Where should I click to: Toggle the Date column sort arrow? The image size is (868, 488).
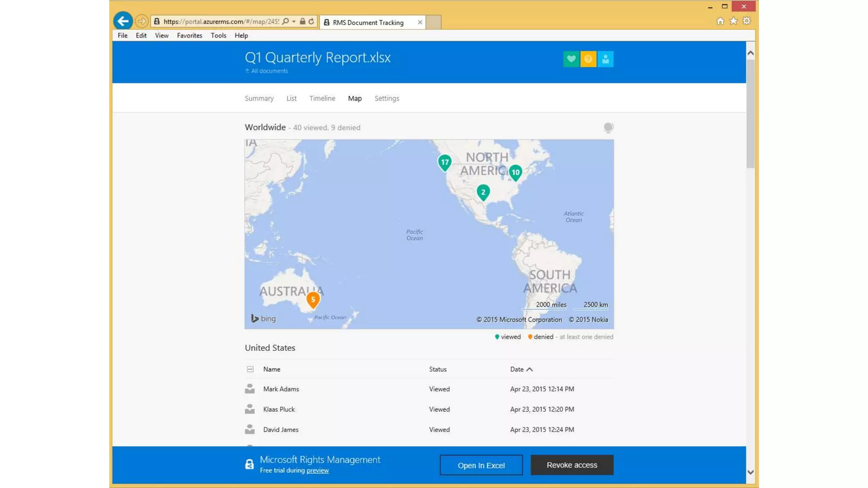529,369
